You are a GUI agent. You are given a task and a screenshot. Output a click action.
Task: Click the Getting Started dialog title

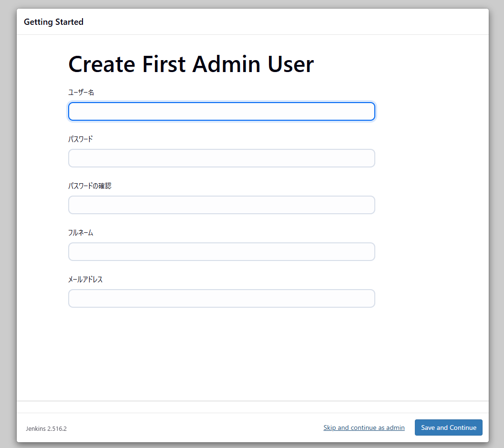click(53, 22)
